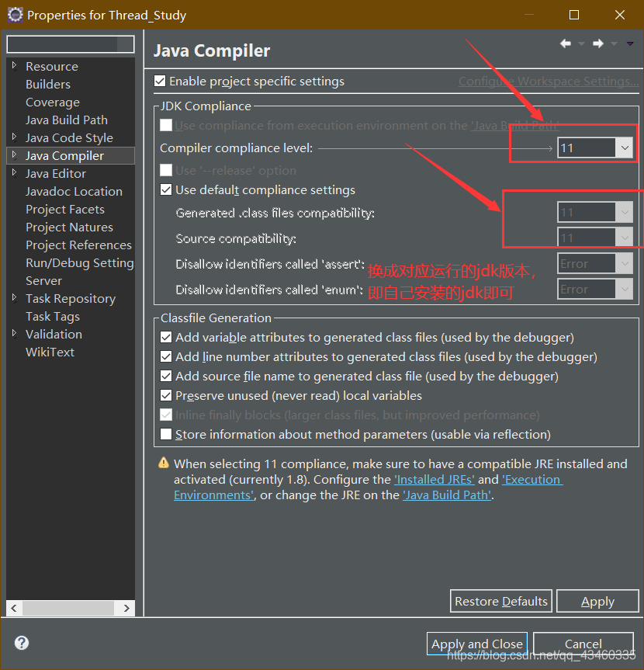Click the Apply button
This screenshot has width=644, height=670.
597,601
